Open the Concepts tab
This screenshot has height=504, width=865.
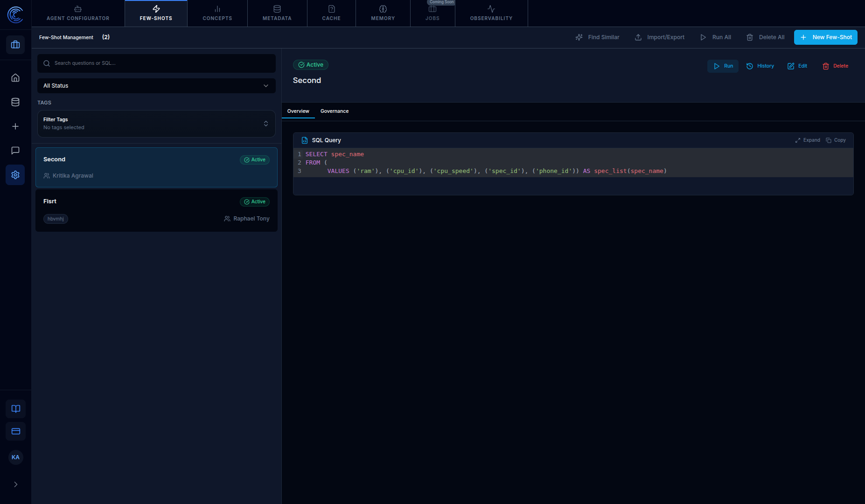(x=217, y=14)
